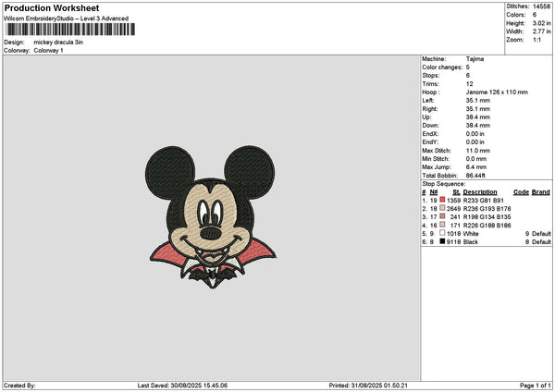Click the swatch for R198 G134 B135

442,216
